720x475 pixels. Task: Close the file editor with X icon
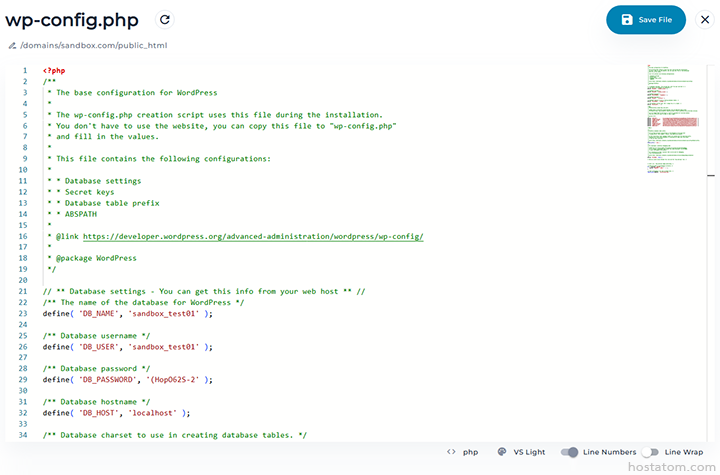[x=704, y=20]
